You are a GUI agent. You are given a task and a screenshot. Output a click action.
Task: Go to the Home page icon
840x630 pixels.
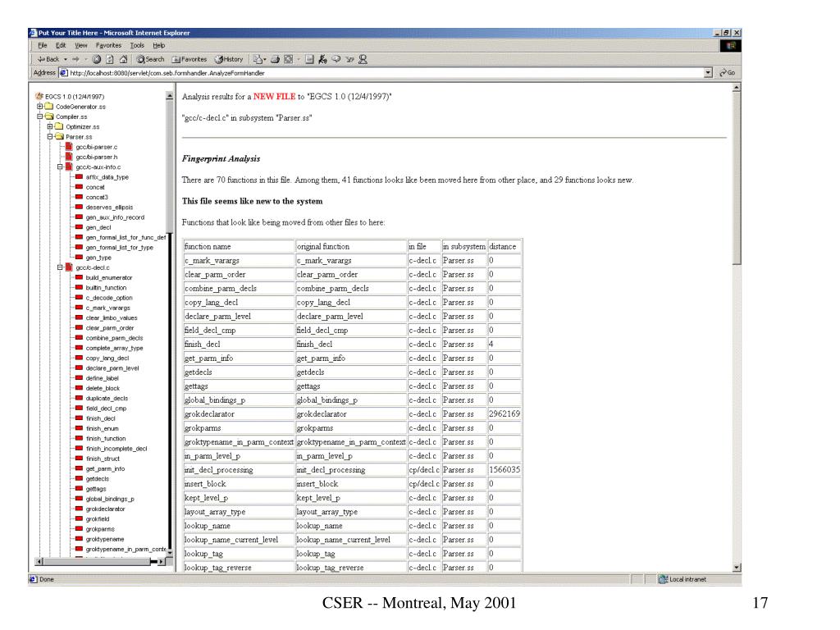point(123,59)
